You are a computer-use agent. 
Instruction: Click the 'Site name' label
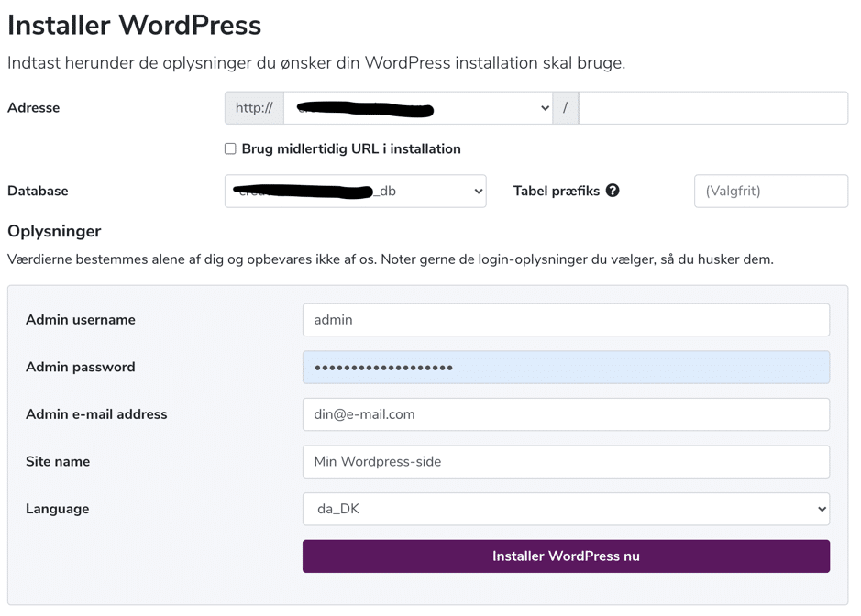point(58,461)
